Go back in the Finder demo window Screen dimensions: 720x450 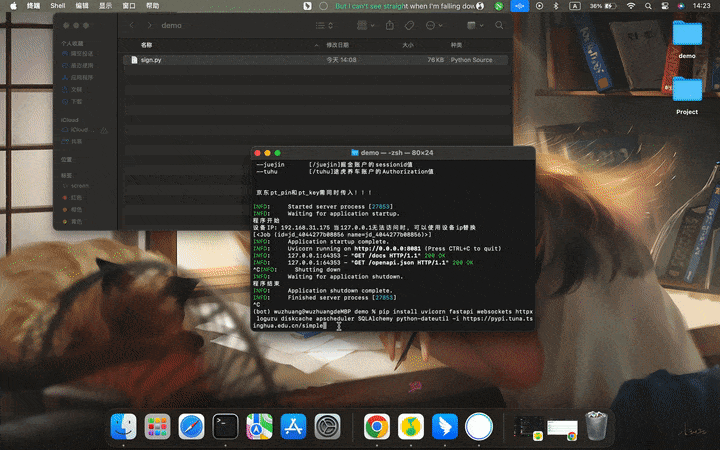(x=132, y=25)
